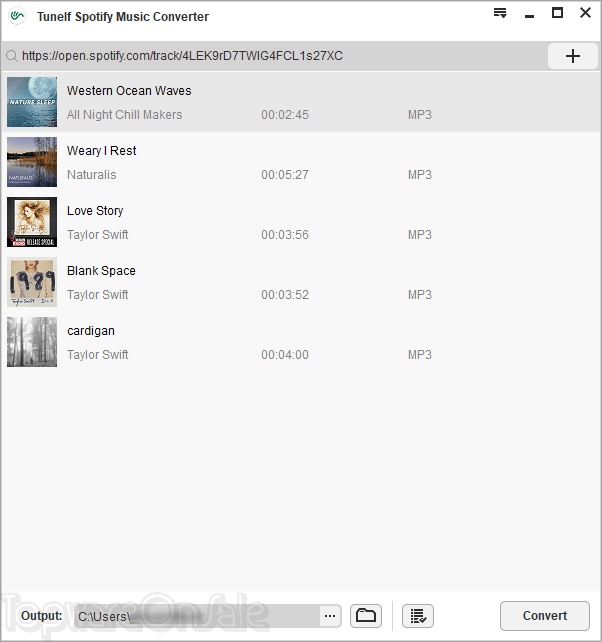Click Taylor Swift under cardigan
Screen dimensions: 602x642
point(97,355)
